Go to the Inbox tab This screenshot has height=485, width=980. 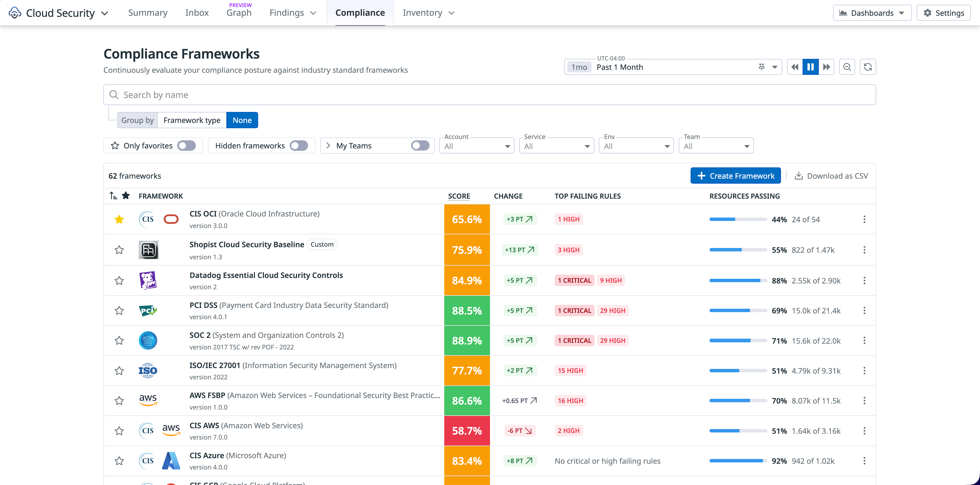coord(197,13)
